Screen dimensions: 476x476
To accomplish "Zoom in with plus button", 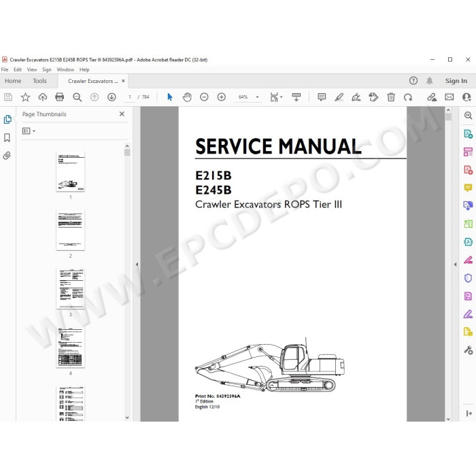I will 221,97.
